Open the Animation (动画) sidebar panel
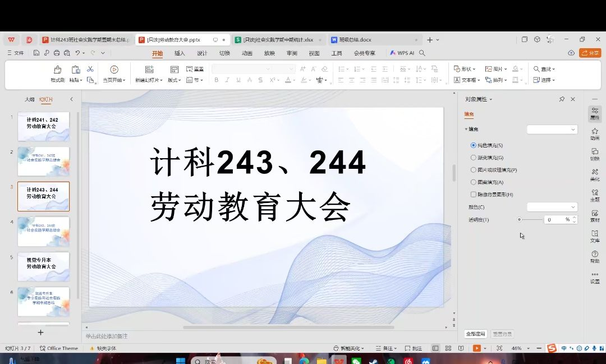Screen dimensions: 606x364 coord(595,133)
